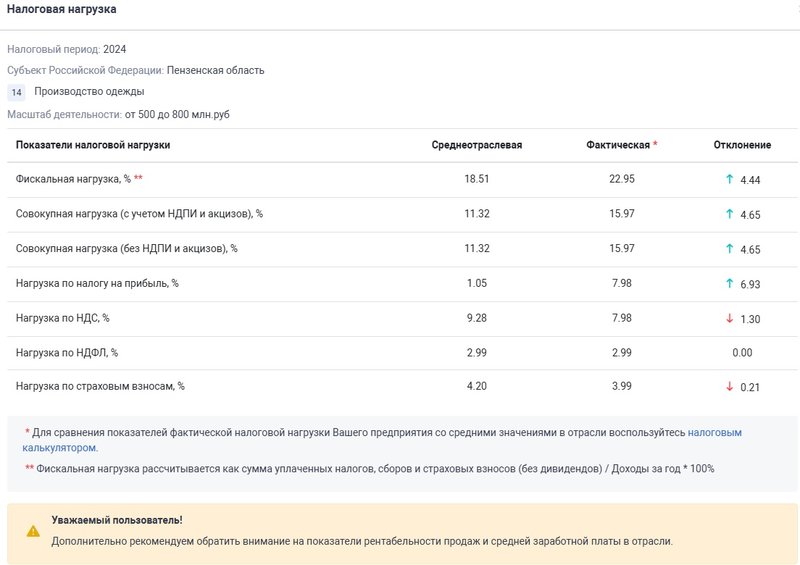This screenshot has height=565, width=800.
Task: Select Нагрузка по страховым взносам row label
Action: pyautogui.click(x=100, y=387)
